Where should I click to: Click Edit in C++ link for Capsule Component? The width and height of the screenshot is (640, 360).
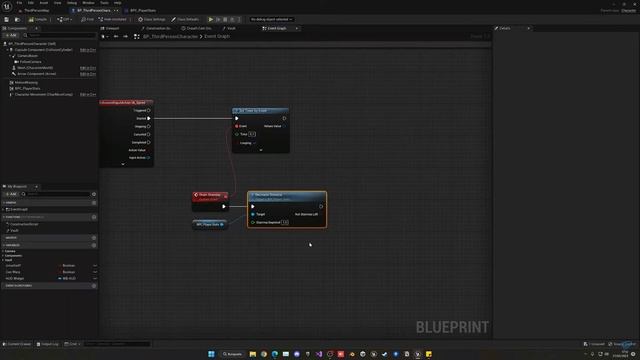pos(88,50)
